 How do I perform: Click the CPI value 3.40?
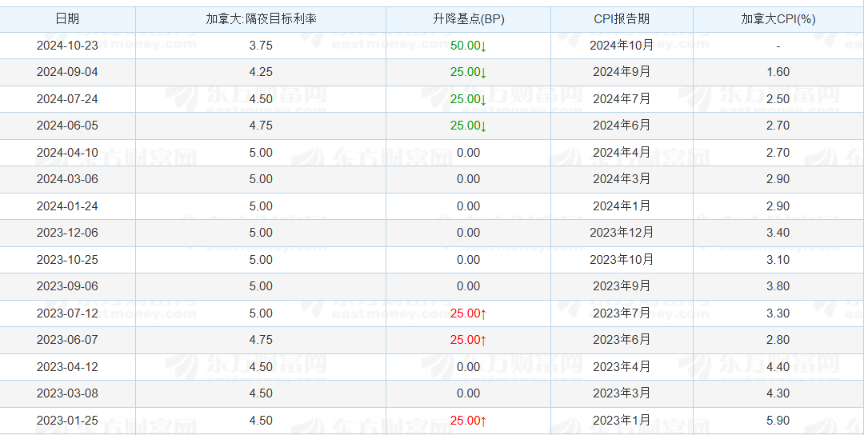[x=778, y=233]
